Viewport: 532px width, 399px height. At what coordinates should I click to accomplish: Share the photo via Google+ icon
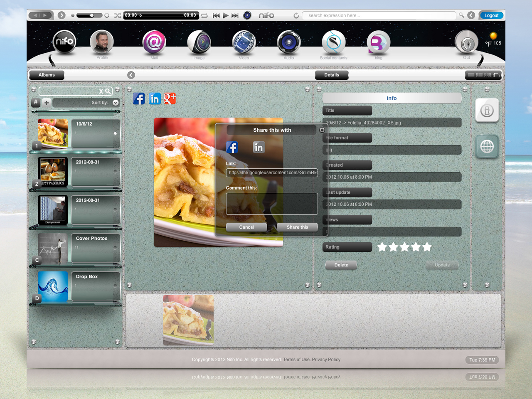pyautogui.click(x=170, y=99)
